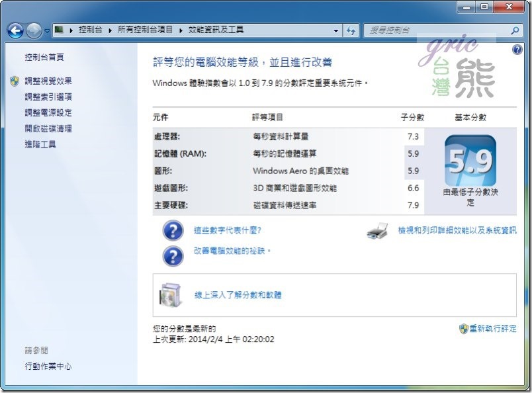Minimize the window
Screen dimensions: 532x393
pyautogui.click(x=466, y=7)
